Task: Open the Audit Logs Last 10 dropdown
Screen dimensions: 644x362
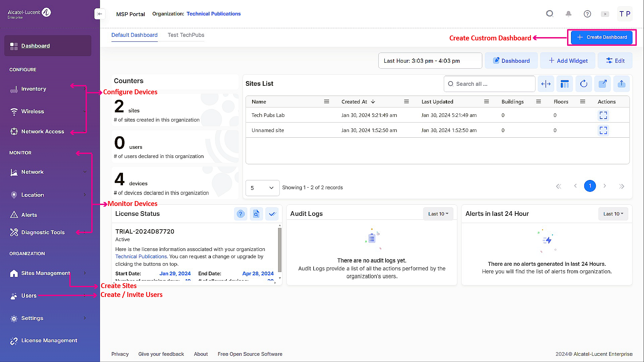Action: [438, 214]
